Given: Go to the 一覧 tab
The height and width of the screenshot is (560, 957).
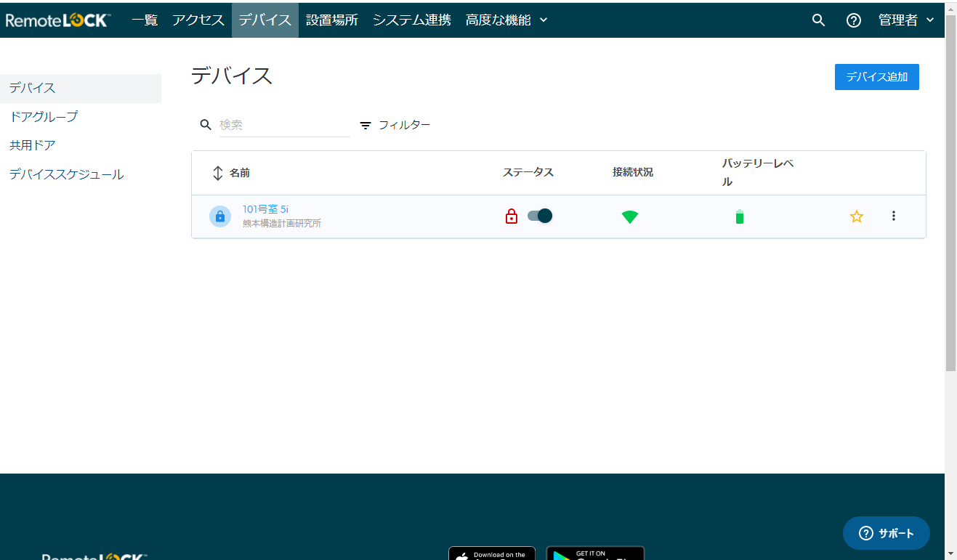Looking at the screenshot, I should [x=145, y=20].
